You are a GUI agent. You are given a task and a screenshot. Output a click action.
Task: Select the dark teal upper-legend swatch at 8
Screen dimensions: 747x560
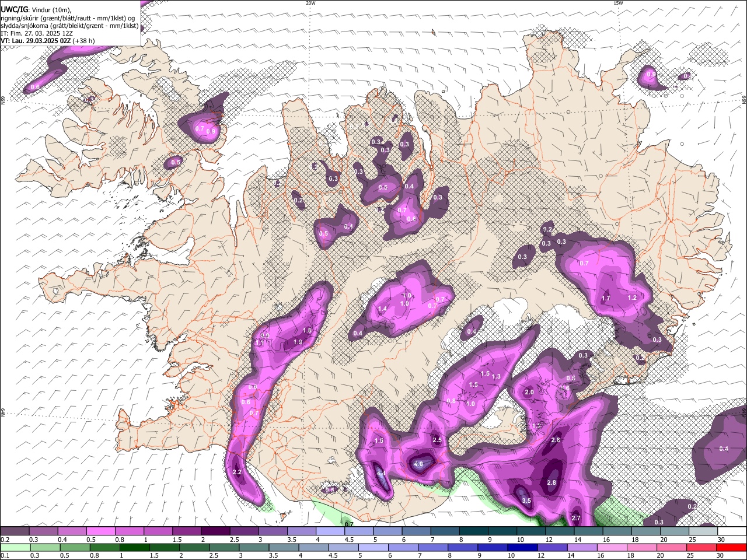click(x=473, y=531)
